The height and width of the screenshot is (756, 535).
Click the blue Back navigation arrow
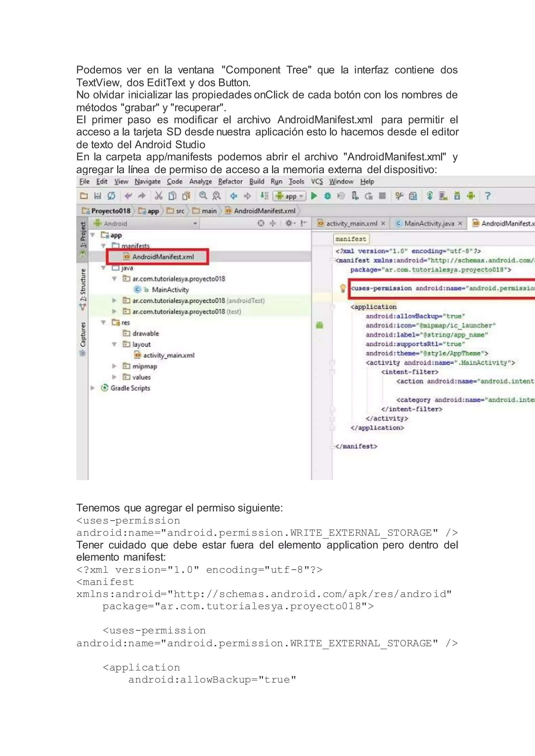(234, 196)
